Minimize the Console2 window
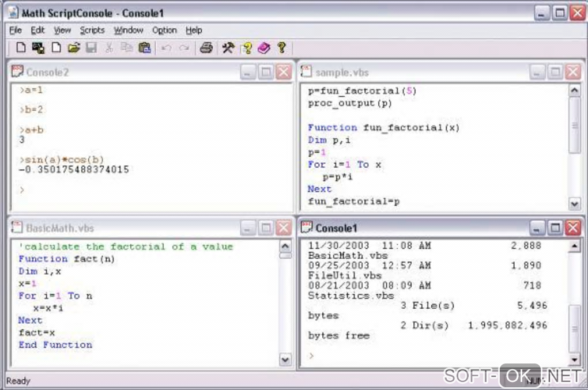Image resolution: width=588 pixels, height=390 pixels. click(x=248, y=72)
